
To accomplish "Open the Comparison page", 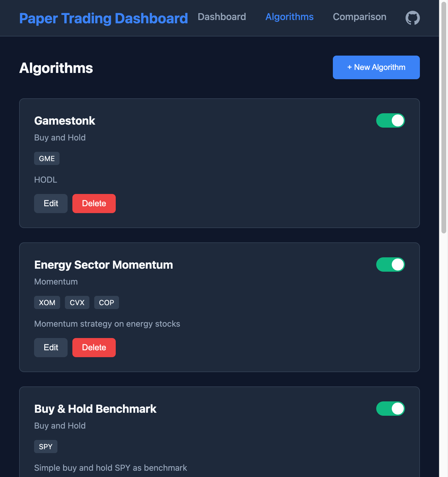I will click(359, 17).
